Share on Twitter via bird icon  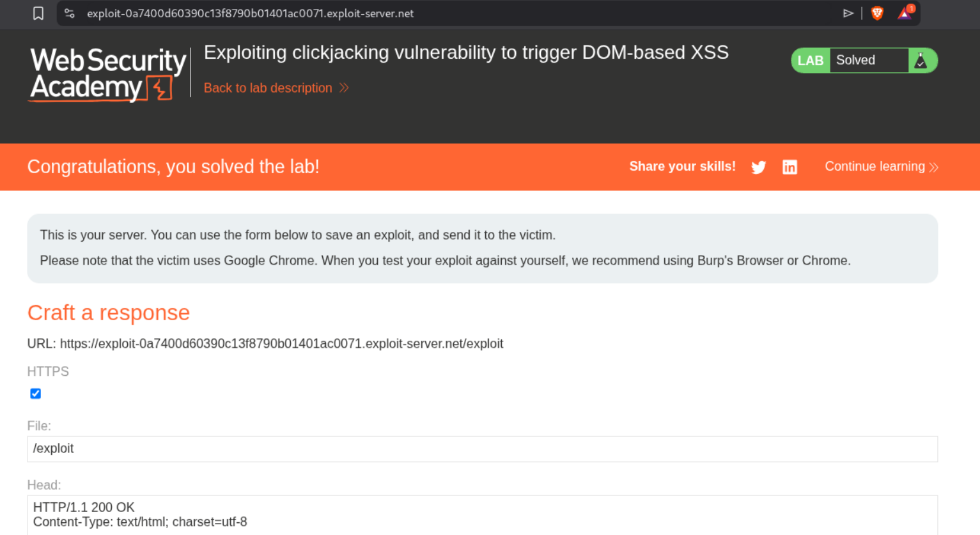click(x=758, y=167)
